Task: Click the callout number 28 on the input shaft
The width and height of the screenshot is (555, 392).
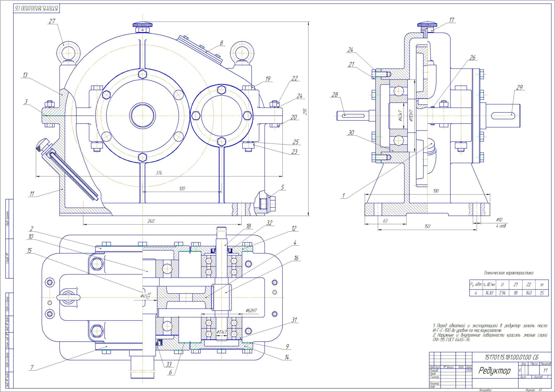Action: pos(335,95)
